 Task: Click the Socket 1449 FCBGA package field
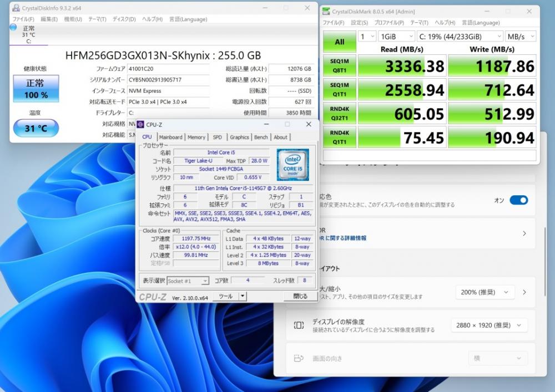[221, 169]
